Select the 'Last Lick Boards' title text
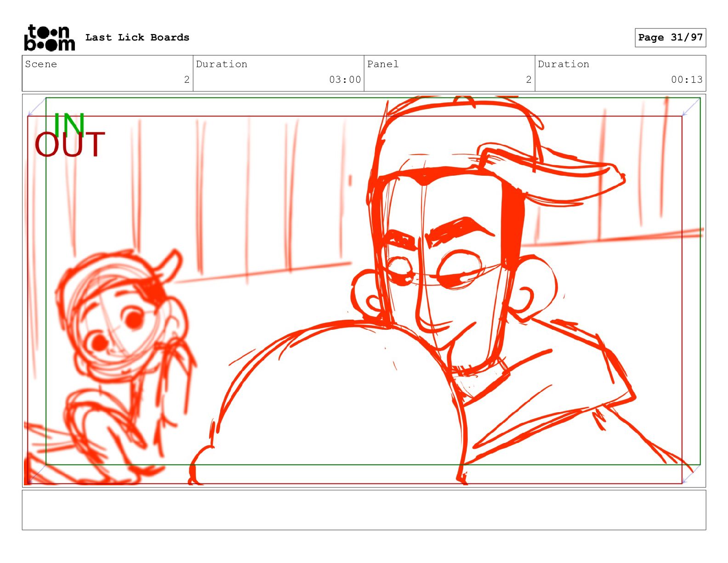728x563 pixels. click(x=137, y=37)
